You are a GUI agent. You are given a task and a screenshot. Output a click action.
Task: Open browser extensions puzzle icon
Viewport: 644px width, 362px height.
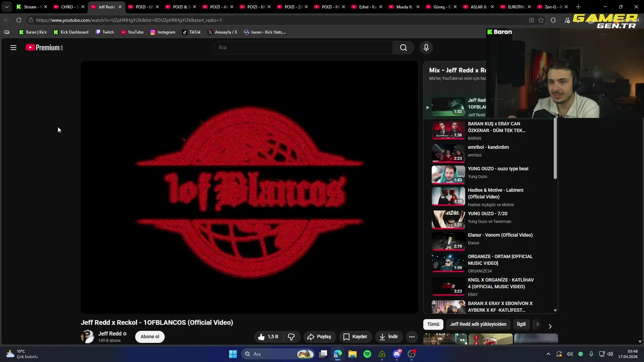553,20
